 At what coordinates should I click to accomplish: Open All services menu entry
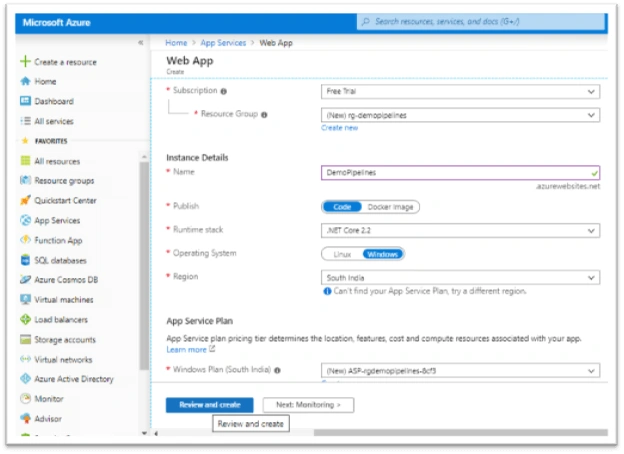[x=54, y=121]
